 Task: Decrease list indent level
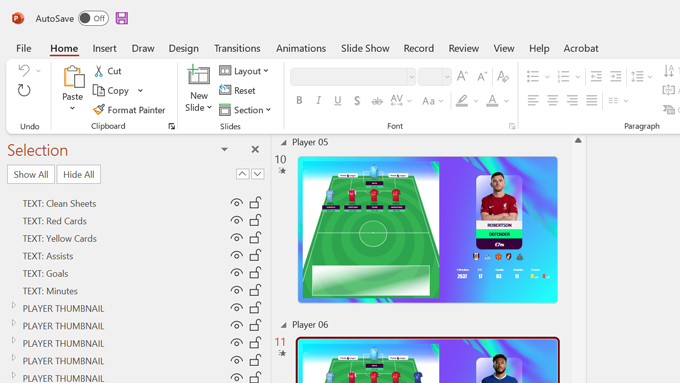coord(596,76)
